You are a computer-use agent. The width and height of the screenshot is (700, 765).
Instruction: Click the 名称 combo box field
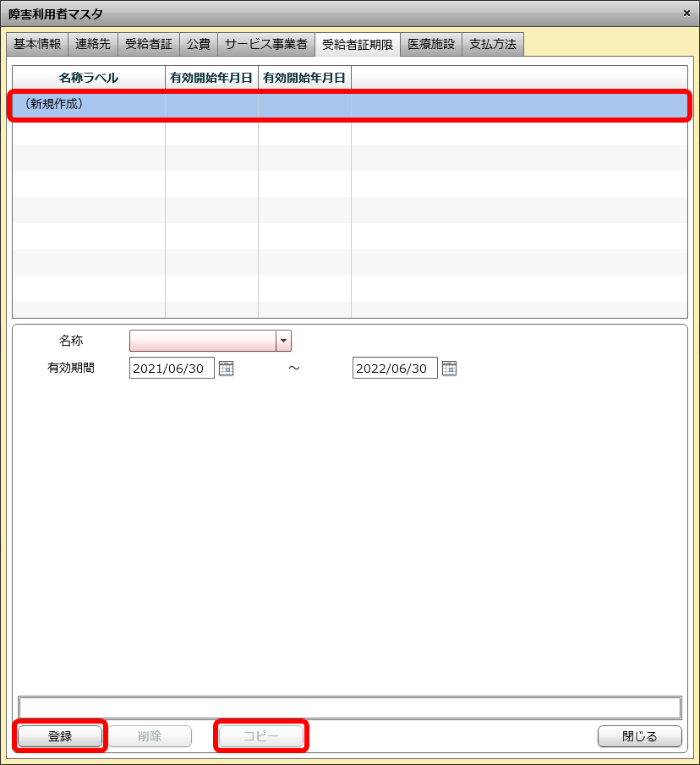click(x=203, y=341)
